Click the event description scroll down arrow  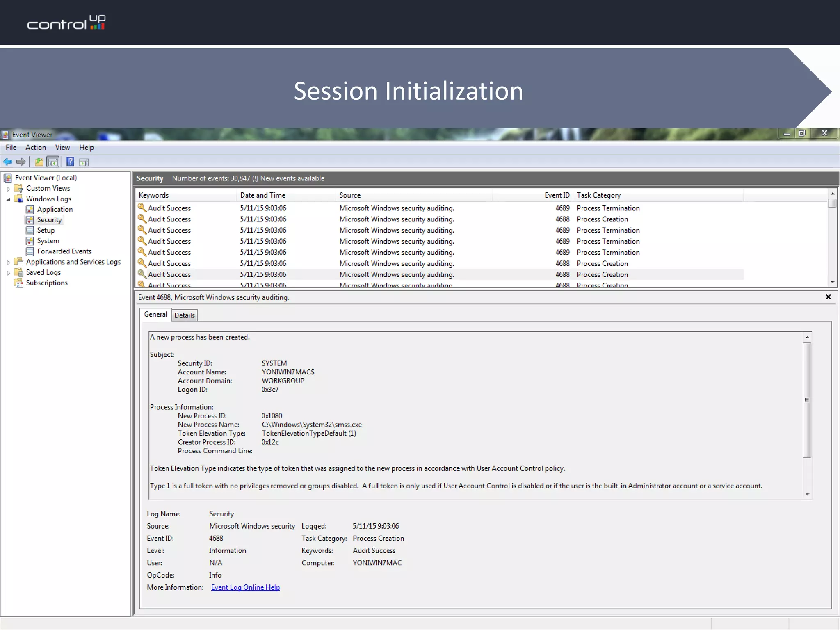tap(807, 495)
